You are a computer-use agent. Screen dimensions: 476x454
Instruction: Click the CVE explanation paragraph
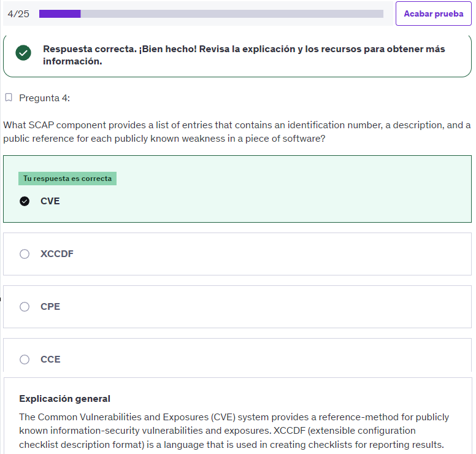pyautogui.click(x=234, y=431)
